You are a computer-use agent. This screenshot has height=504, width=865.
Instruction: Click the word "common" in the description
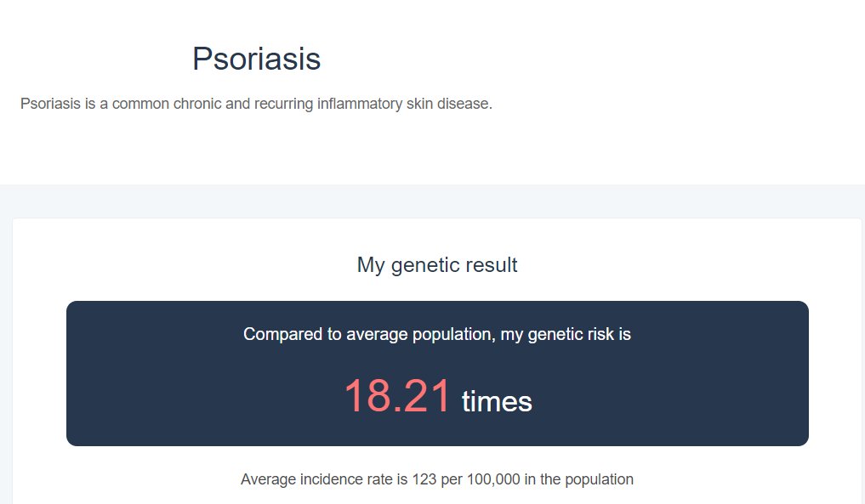pos(140,104)
